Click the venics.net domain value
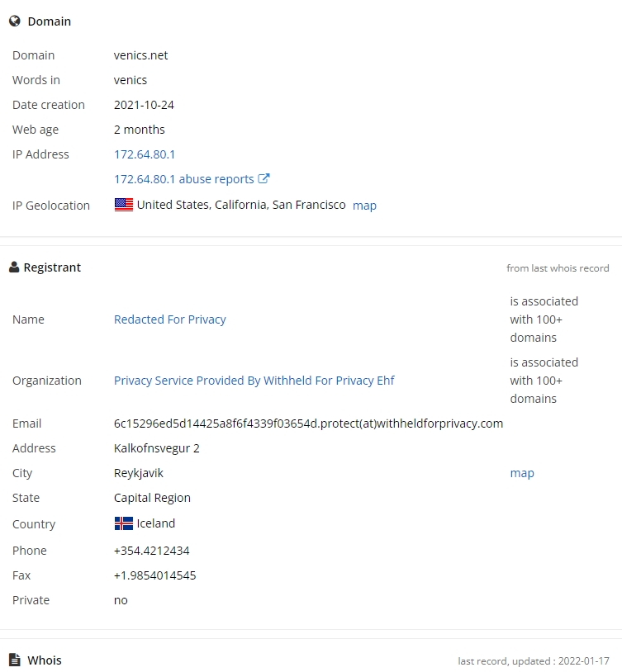The image size is (622, 672). [x=140, y=55]
